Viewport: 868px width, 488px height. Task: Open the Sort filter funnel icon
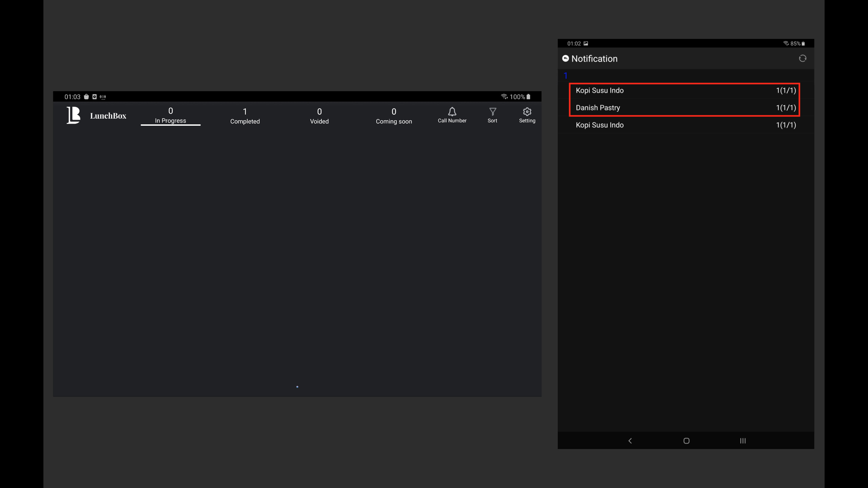point(492,112)
